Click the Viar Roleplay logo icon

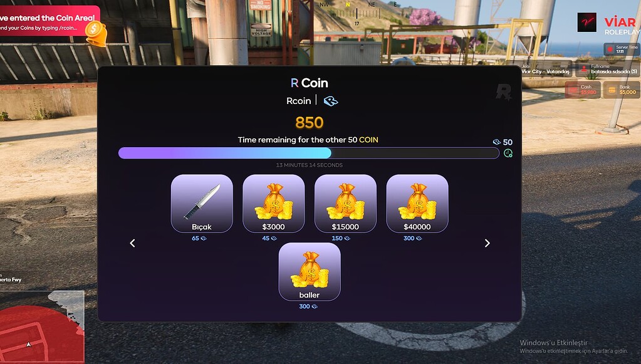point(586,23)
